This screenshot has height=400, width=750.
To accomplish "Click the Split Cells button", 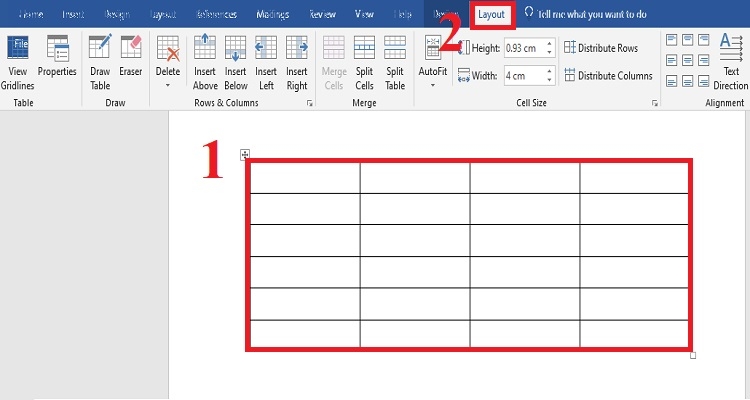I will click(x=364, y=63).
